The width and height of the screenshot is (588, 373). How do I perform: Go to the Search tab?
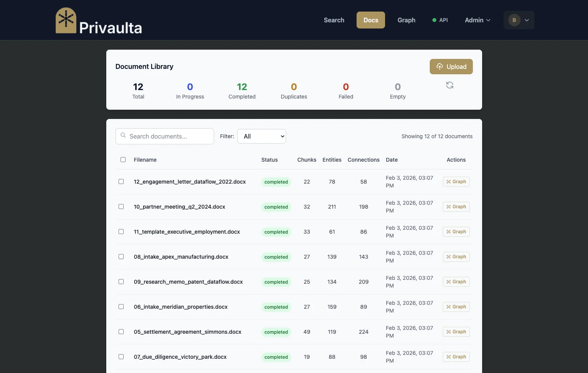[334, 20]
